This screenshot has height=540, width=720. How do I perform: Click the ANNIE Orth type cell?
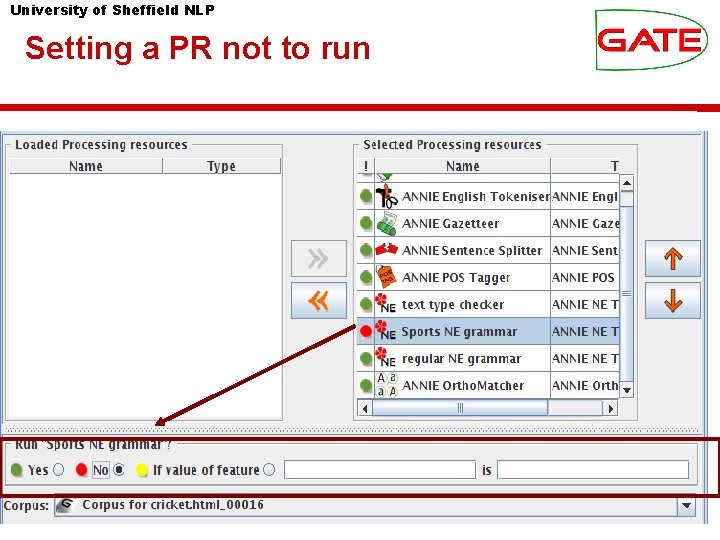pyautogui.click(x=585, y=386)
